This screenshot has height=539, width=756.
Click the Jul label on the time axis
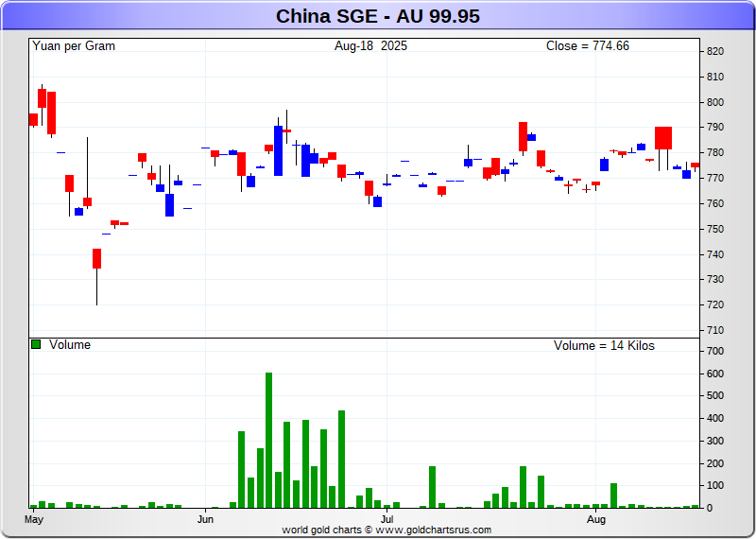coord(387,520)
